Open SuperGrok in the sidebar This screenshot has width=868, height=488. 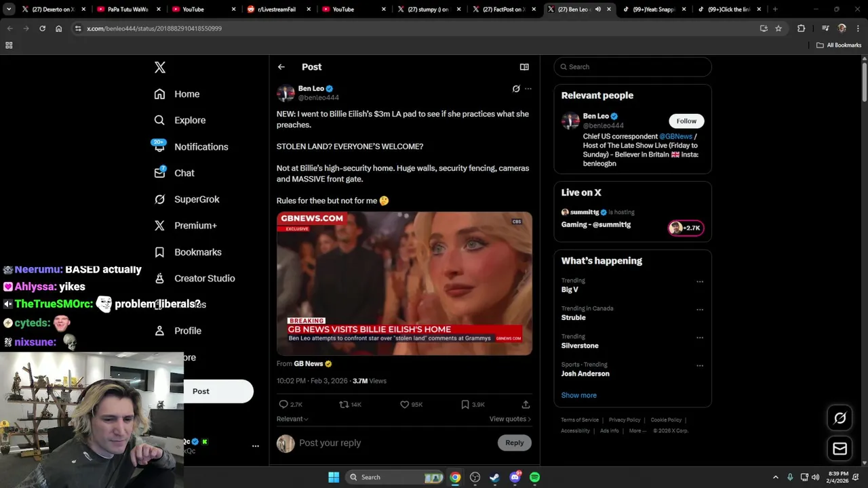186,199
